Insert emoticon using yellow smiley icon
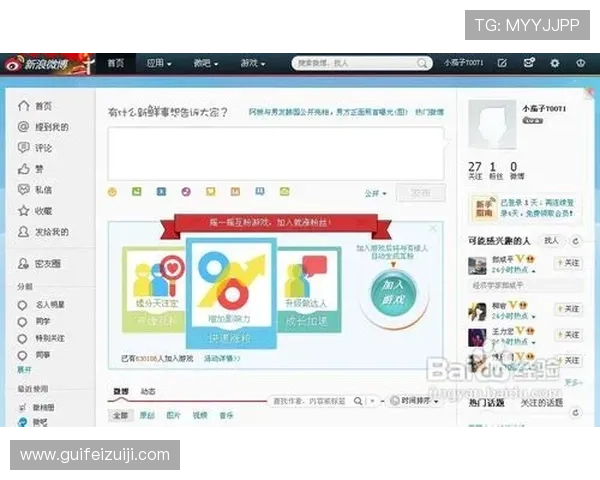The image size is (600, 480). click(x=112, y=192)
